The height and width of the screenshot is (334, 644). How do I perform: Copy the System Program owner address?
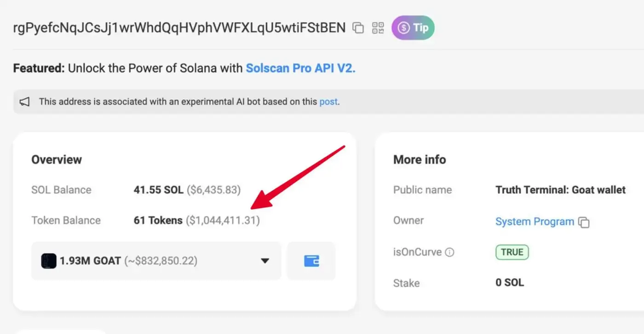pos(584,222)
